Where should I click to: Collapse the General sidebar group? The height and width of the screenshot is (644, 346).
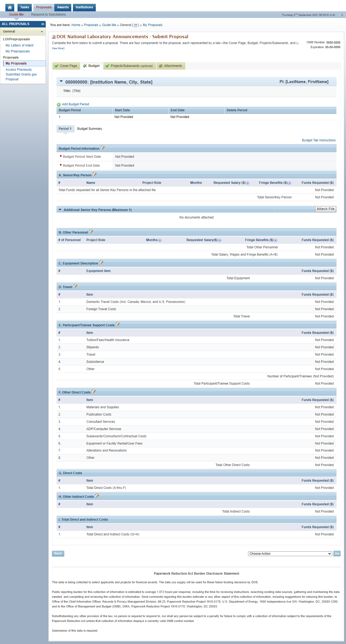coord(42,32)
